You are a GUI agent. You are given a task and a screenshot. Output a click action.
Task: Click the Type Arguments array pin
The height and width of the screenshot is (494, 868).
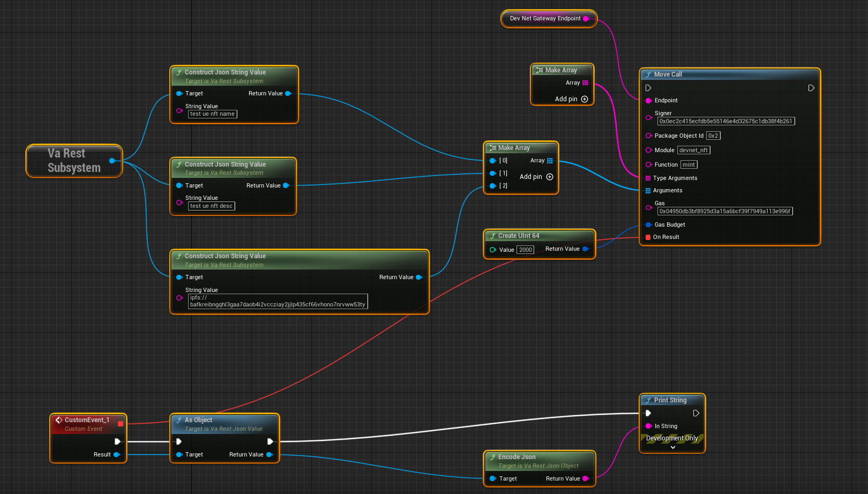coord(648,178)
